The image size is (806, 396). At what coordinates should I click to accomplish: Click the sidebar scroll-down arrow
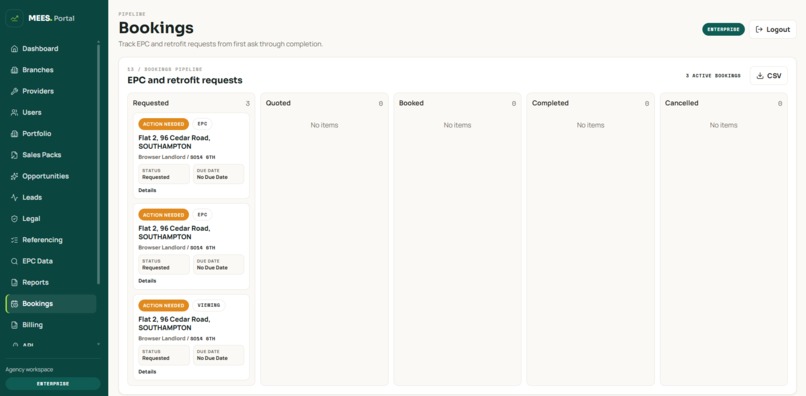coord(99,344)
